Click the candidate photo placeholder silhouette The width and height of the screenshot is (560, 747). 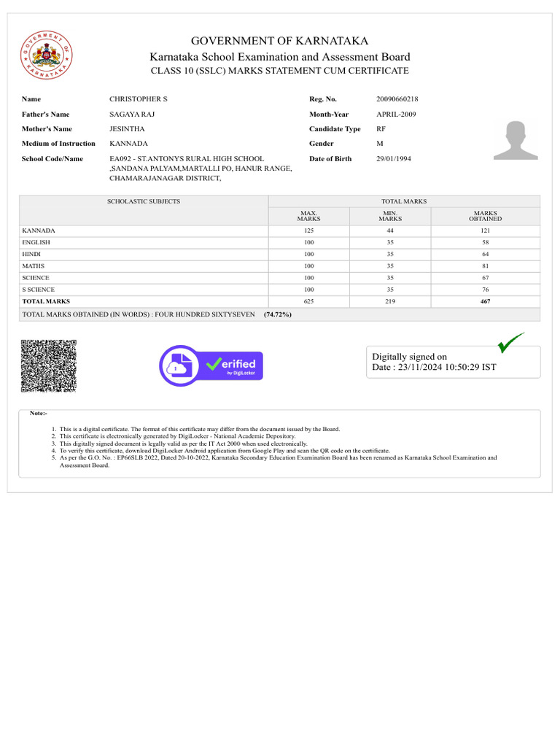pos(516,140)
